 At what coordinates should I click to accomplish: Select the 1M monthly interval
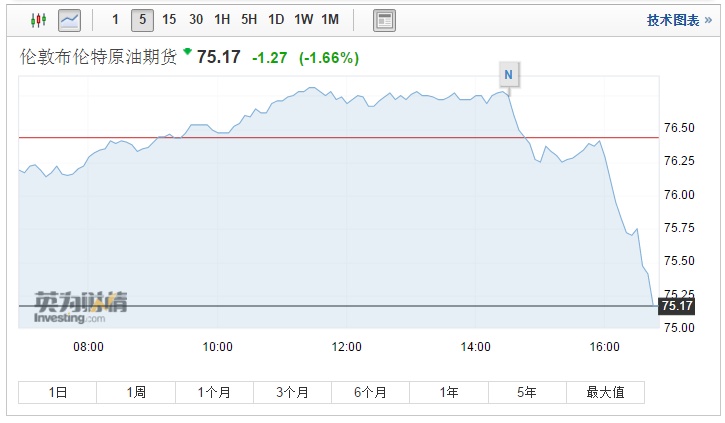pos(330,20)
